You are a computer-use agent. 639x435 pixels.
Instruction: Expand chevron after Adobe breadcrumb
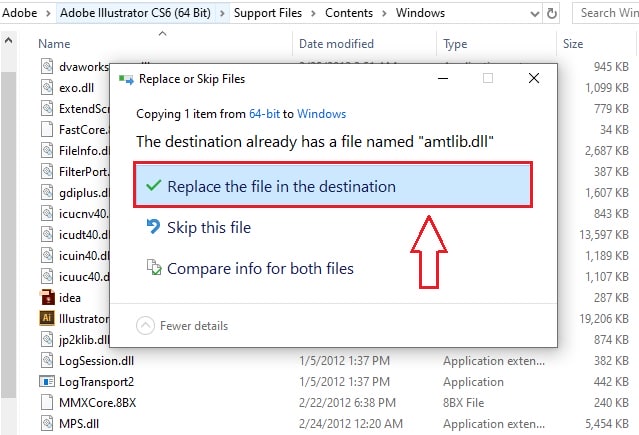(x=48, y=13)
